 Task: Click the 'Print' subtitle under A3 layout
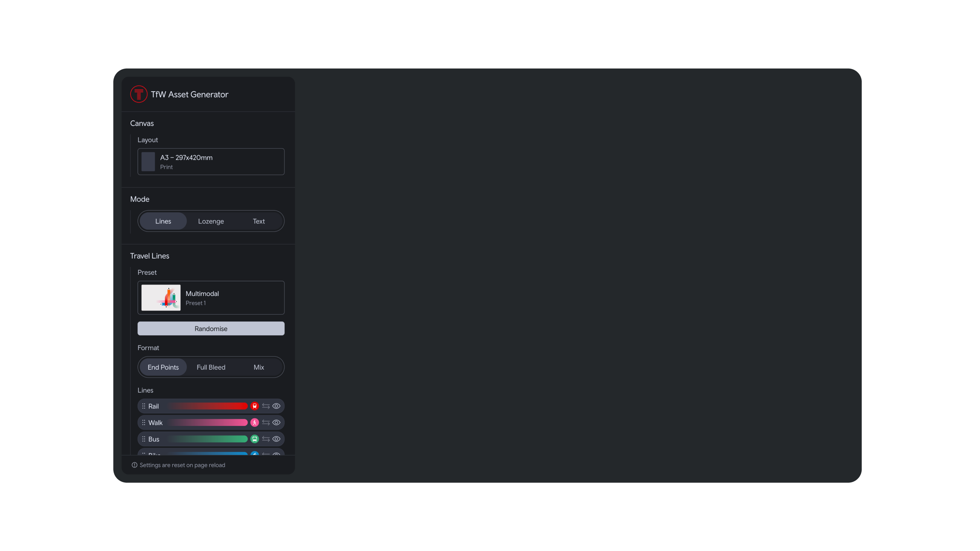[x=166, y=167]
